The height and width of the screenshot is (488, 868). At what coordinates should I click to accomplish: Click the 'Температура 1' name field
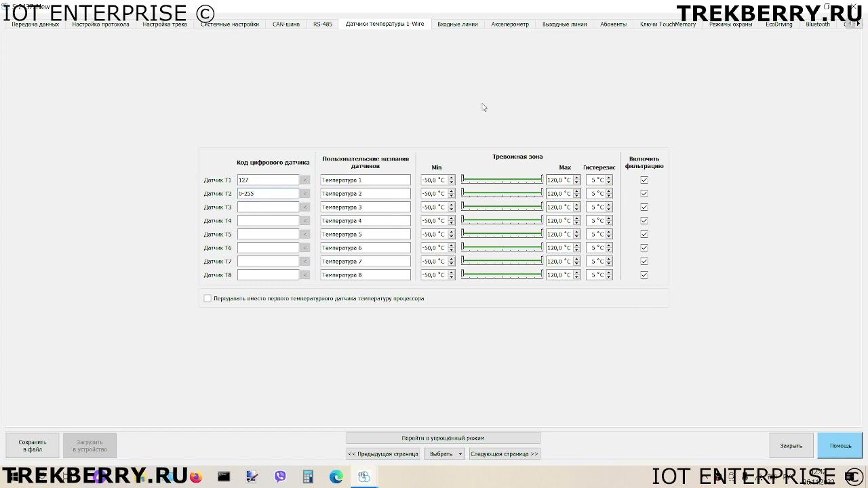click(366, 180)
